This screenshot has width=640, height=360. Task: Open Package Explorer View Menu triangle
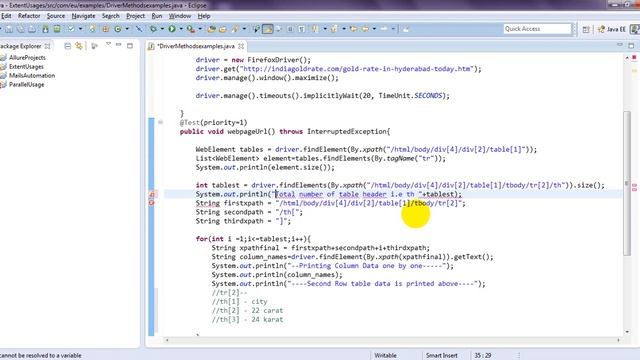click(108, 44)
